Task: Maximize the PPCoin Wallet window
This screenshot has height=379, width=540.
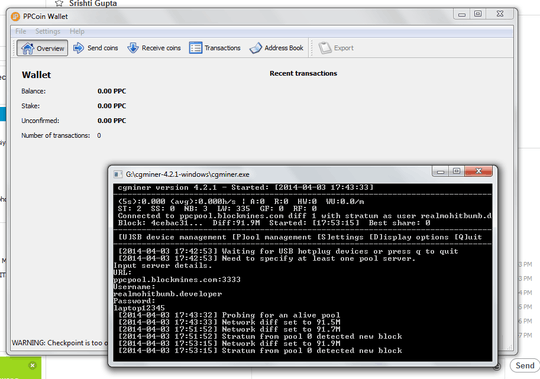Action: (x=478, y=14)
